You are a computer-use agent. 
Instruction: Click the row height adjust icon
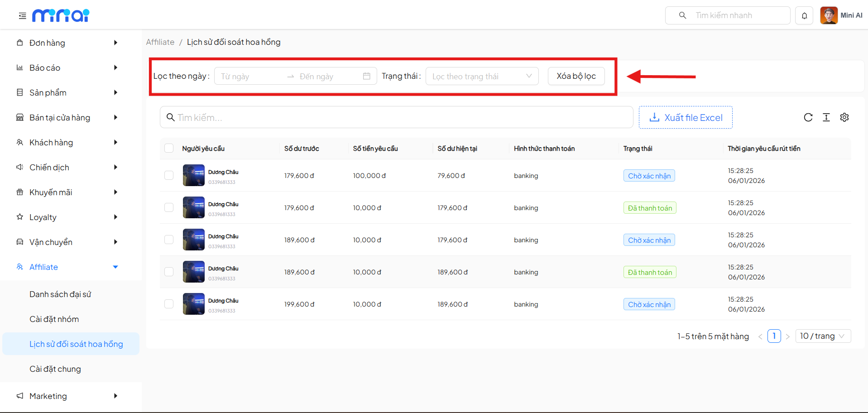(826, 118)
